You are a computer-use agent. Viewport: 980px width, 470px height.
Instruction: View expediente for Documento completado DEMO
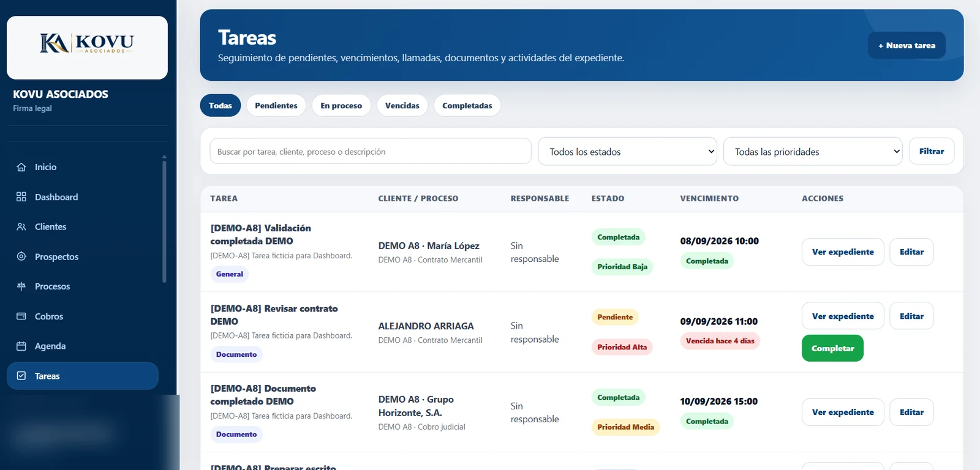pos(843,412)
